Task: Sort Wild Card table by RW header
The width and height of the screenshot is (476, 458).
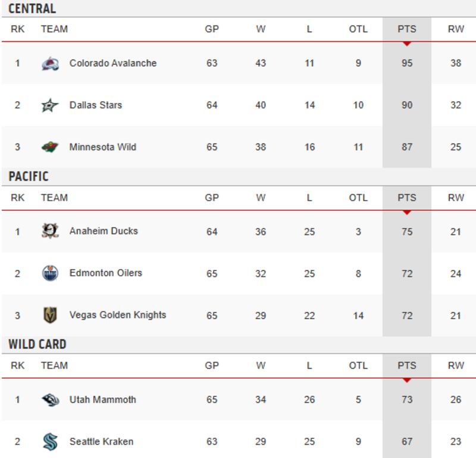Action: click(x=455, y=366)
